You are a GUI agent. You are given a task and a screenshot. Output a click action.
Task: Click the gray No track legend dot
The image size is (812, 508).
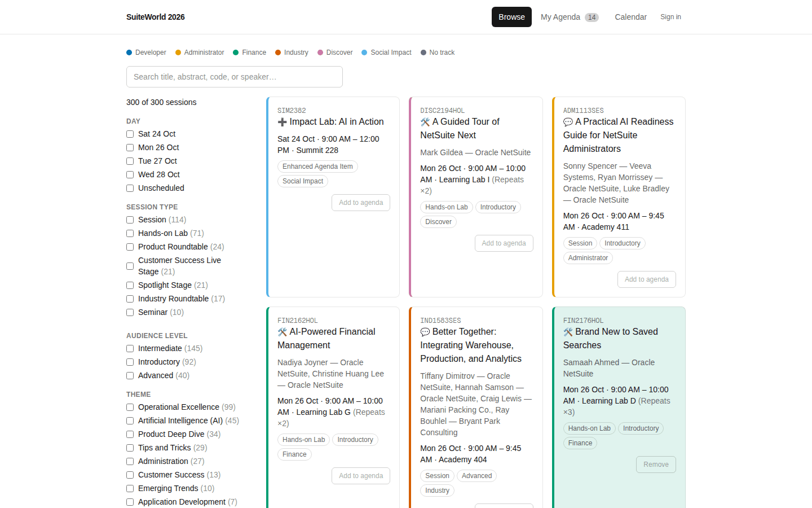point(423,52)
